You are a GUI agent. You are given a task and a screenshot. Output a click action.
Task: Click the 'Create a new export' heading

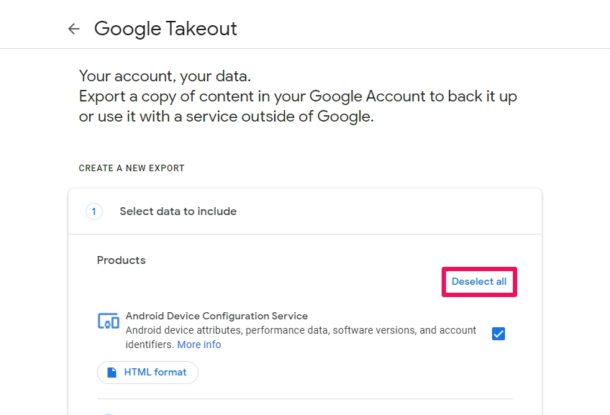pos(132,168)
